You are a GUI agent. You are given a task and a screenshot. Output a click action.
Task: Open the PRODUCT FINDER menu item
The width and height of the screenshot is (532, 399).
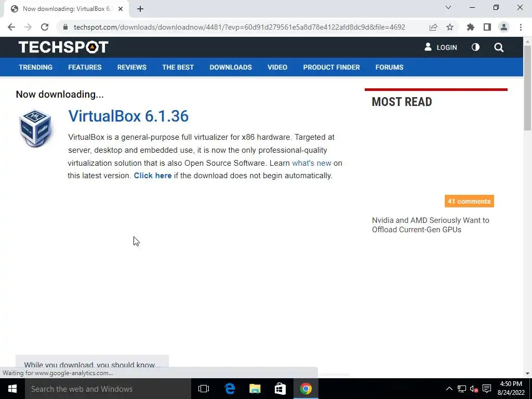tap(331, 67)
